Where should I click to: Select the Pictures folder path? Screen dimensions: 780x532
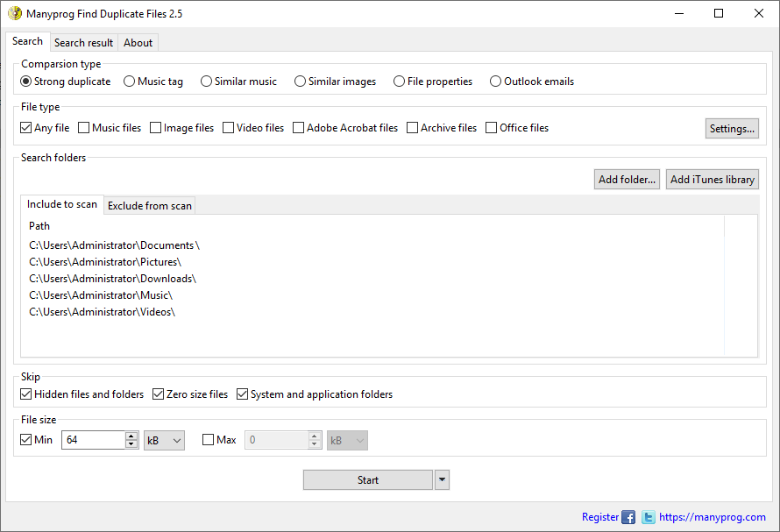pyautogui.click(x=105, y=262)
